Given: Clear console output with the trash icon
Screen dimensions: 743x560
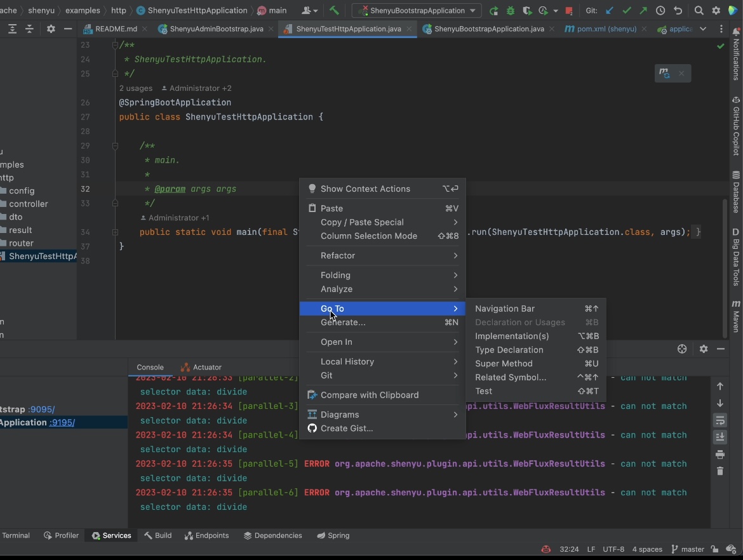Looking at the screenshot, I should click(x=720, y=471).
